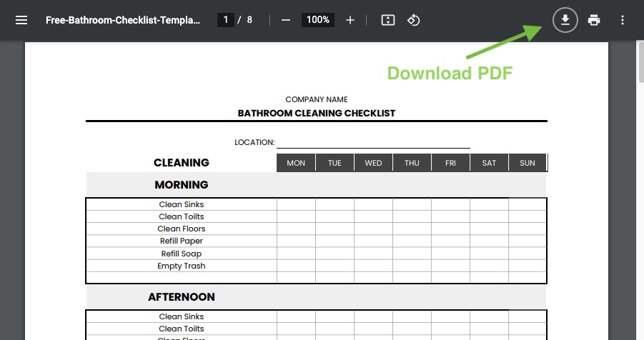Click the zoom out minus button
Viewport: 644px width, 340px height.
click(x=286, y=20)
